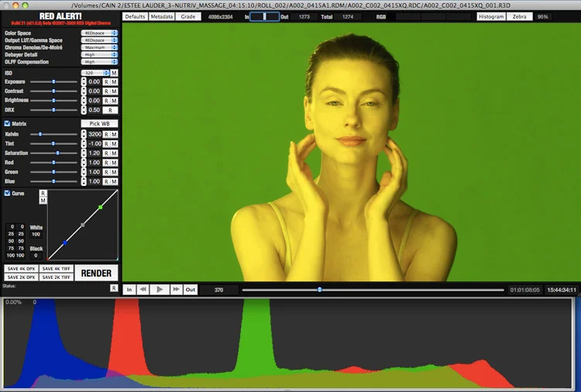Disable the Matrix checkbox
The height and width of the screenshot is (392, 581).
pos(7,123)
